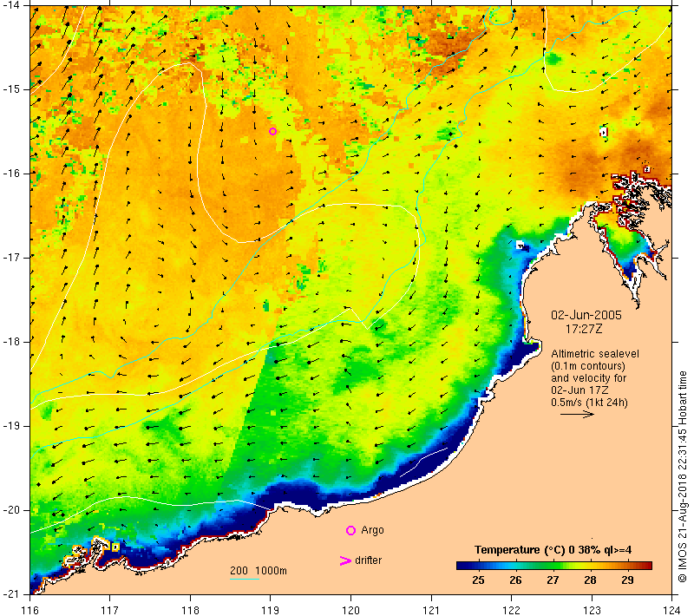The width and height of the screenshot is (694, 616).
Task: Click the latitude axis label -21
Action: (11, 593)
